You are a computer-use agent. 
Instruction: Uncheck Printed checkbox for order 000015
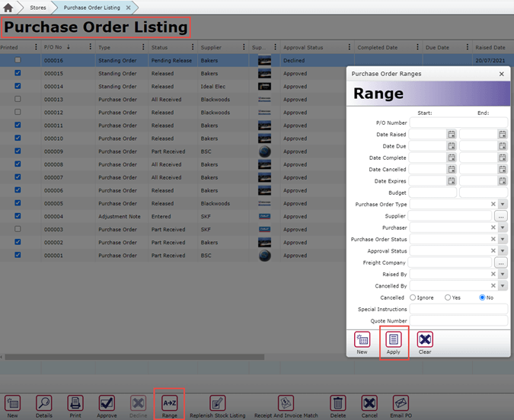tap(18, 74)
